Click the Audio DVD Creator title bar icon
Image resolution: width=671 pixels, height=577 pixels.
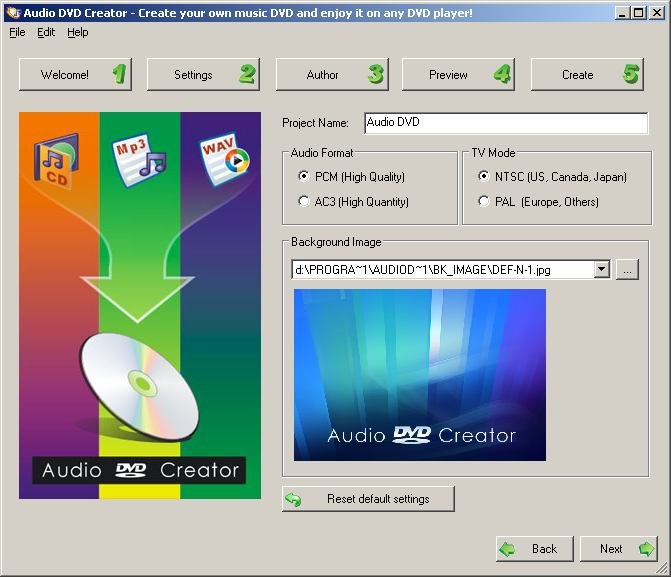click(14, 13)
